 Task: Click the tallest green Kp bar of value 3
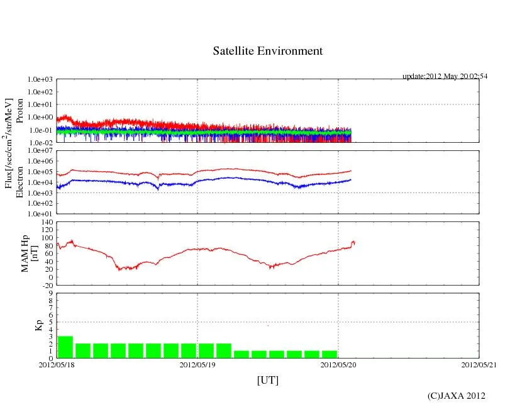[x=65, y=347]
